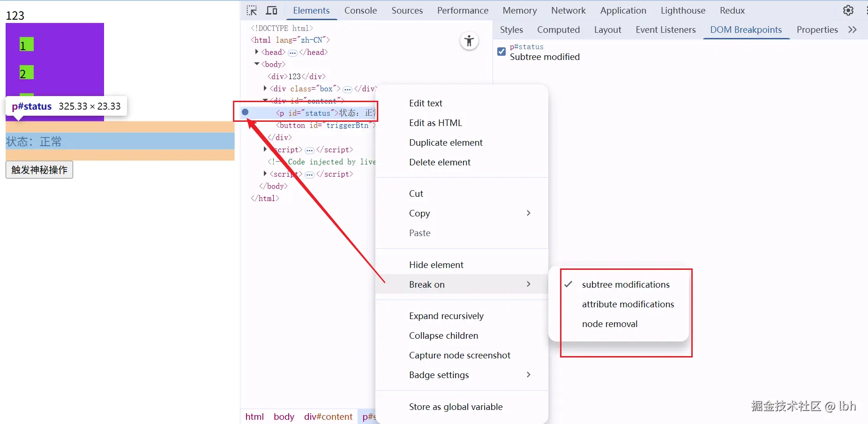868x424 pixels.
Task: Select Delete element in context menu
Action: [x=462, y=162]
